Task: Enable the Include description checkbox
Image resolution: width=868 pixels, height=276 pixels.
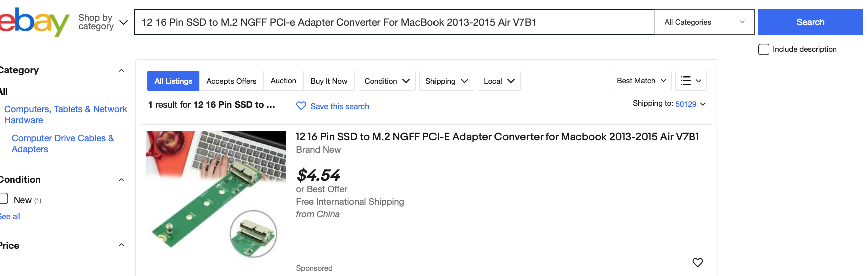Action: [764, 49]
